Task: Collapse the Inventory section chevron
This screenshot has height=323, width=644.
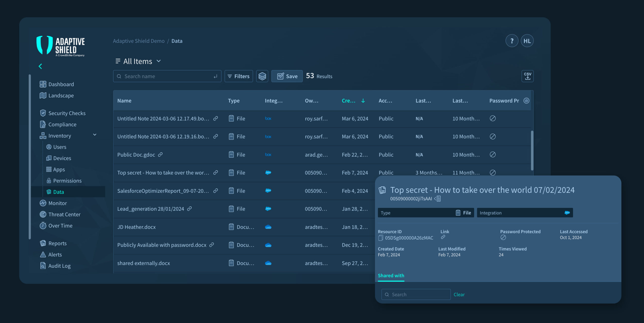Action: (x=95, y=135)
